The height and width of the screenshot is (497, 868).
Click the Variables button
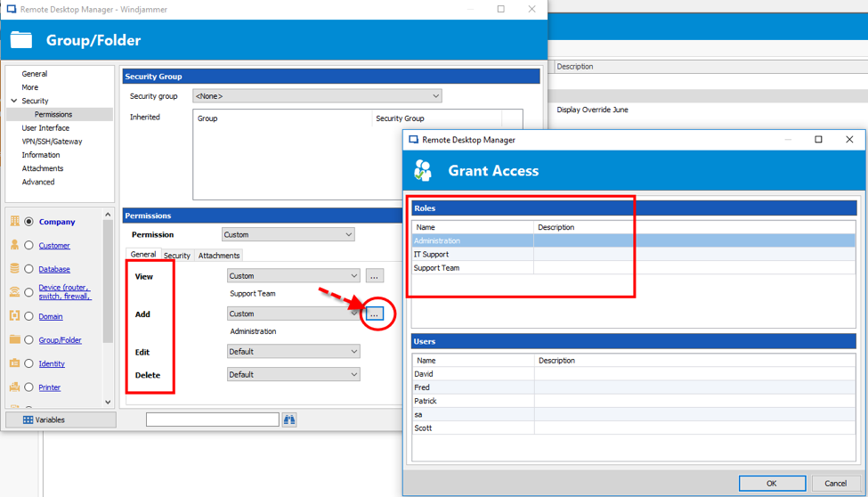coord(61,420)
